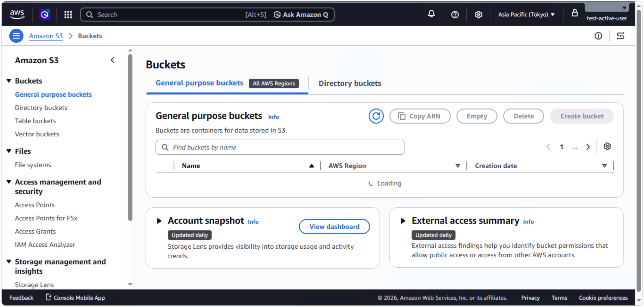The image size is (644, 307).
Task: Click page number 1 in pagination
Action: [x=561, y=147]
